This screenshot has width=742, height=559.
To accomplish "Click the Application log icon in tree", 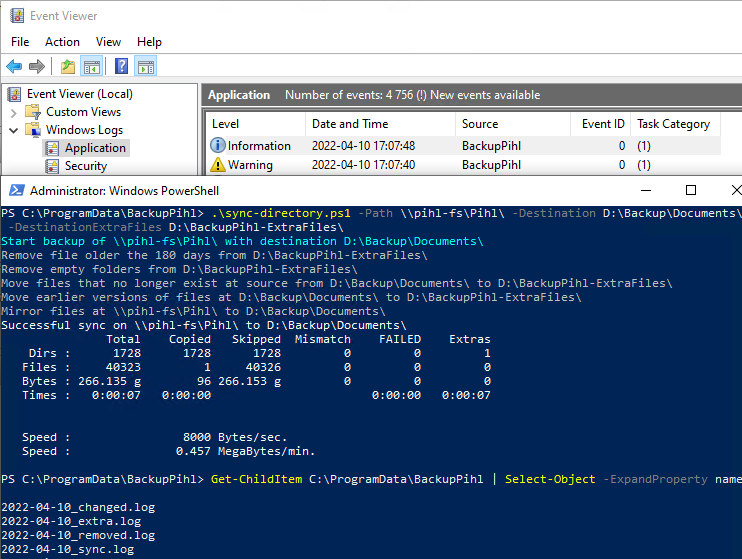I will point(52,148).
